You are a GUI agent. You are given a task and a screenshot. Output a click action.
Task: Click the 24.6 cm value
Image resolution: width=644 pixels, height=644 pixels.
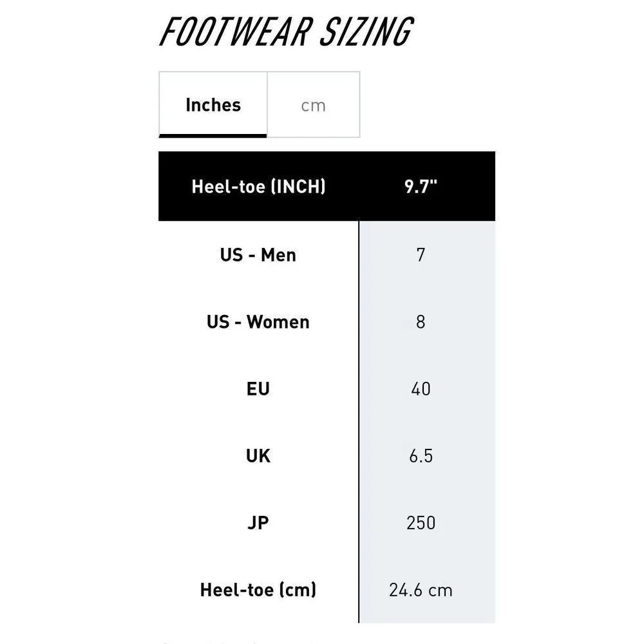point(421,590)
